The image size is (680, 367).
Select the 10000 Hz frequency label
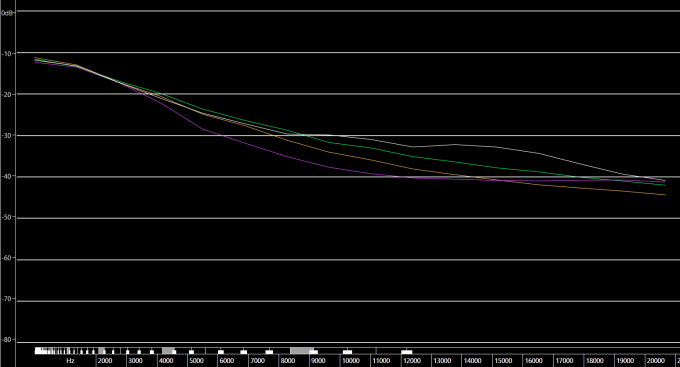point(351,361)
